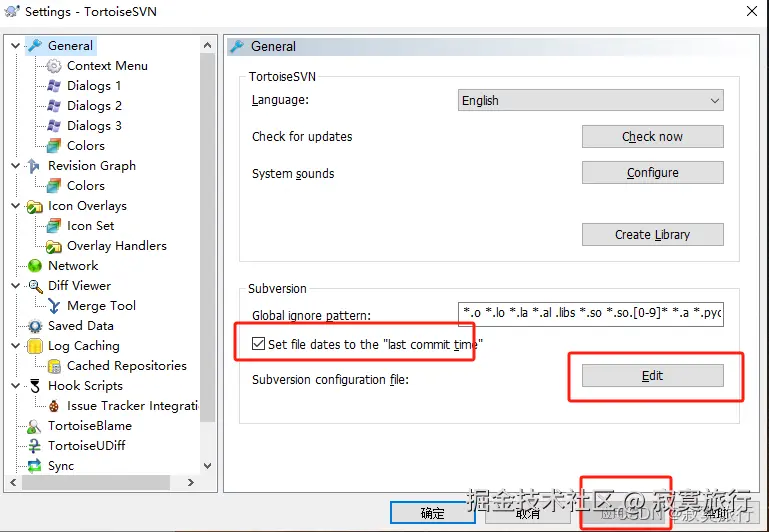The image size is (769, 532).
Task: Click the Create Library button
Action: pos(652,234)
